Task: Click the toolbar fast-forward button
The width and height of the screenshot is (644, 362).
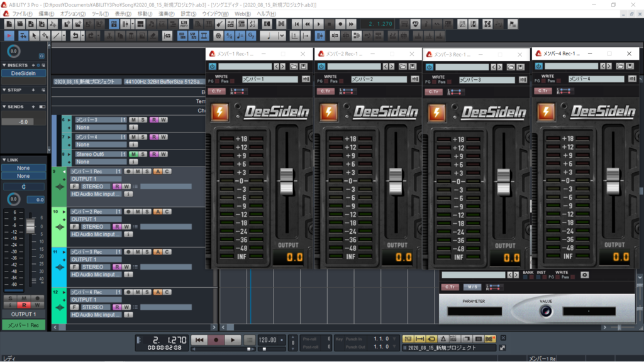Action: tap(351, 25)
